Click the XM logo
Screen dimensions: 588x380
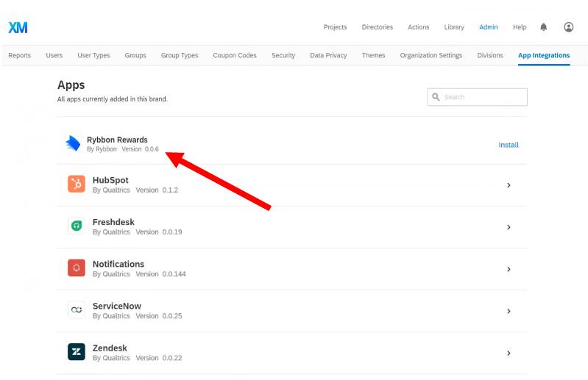(x=18, y=27)
